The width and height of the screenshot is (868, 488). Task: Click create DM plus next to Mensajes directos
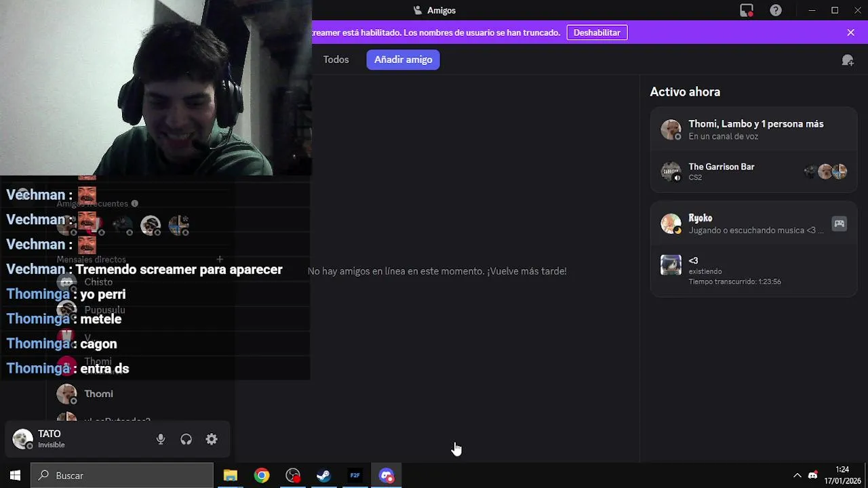tap(220, 260)
